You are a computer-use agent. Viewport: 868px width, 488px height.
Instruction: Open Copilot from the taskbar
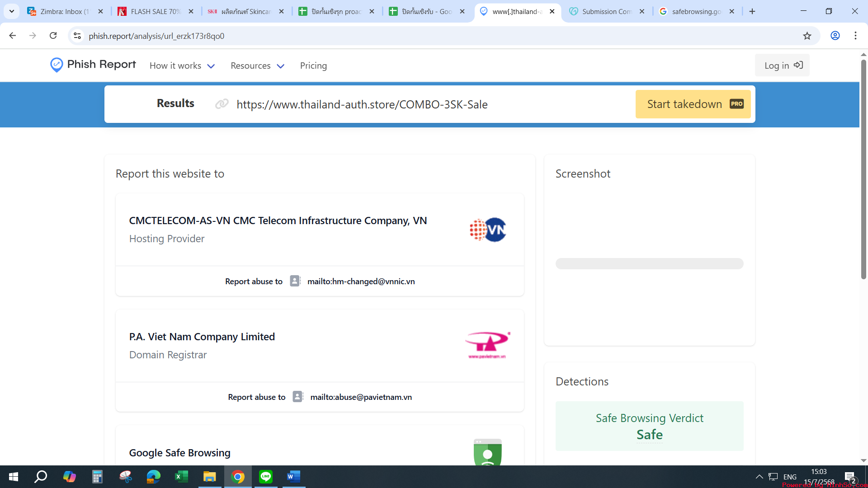pyautogui.click(x=69, y=477)
